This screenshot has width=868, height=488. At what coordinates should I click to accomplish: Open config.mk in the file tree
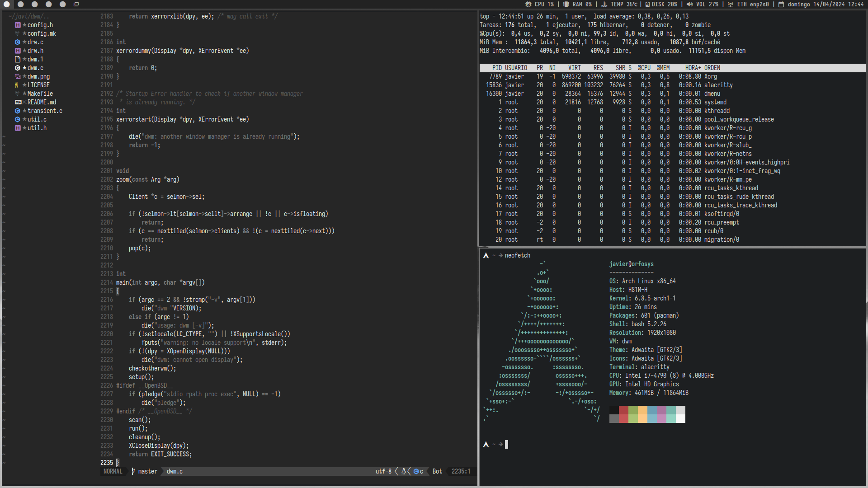[x=42, y=33]
